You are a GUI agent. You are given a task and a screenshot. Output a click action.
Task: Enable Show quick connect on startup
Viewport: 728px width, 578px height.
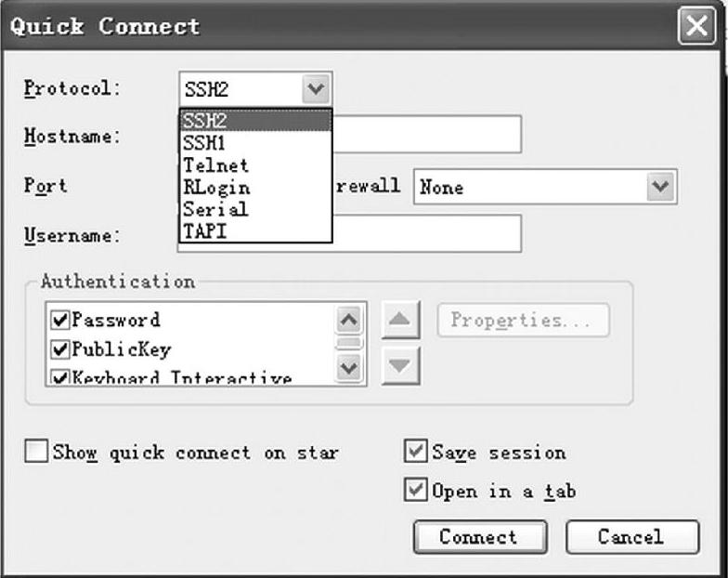point(36,452)
